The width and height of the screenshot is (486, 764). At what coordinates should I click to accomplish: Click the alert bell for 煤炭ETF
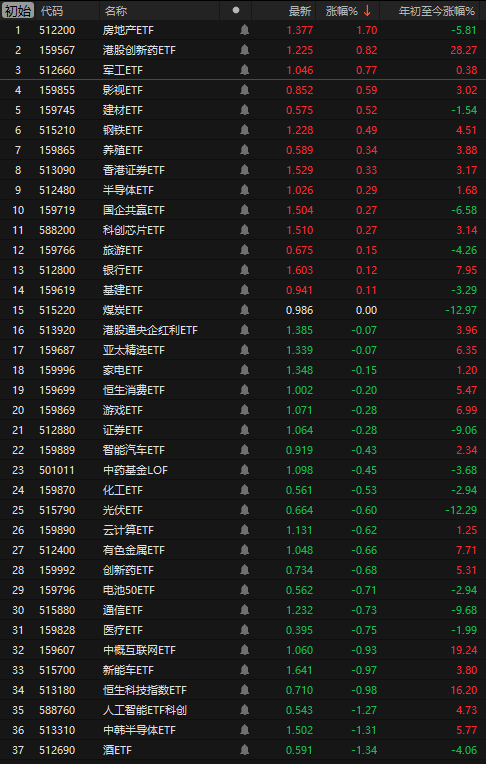tap(244, 310)
